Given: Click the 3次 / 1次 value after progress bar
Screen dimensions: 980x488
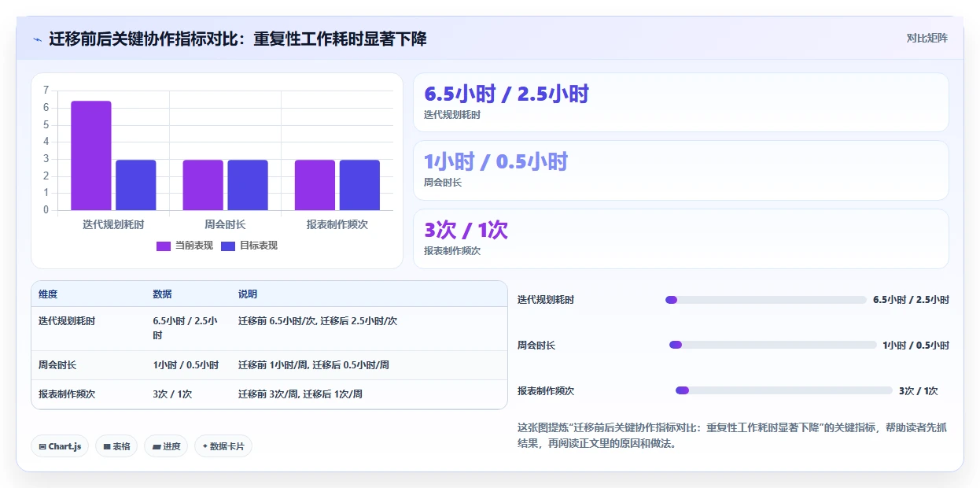Looking at the screenshot, I should 919,391.
